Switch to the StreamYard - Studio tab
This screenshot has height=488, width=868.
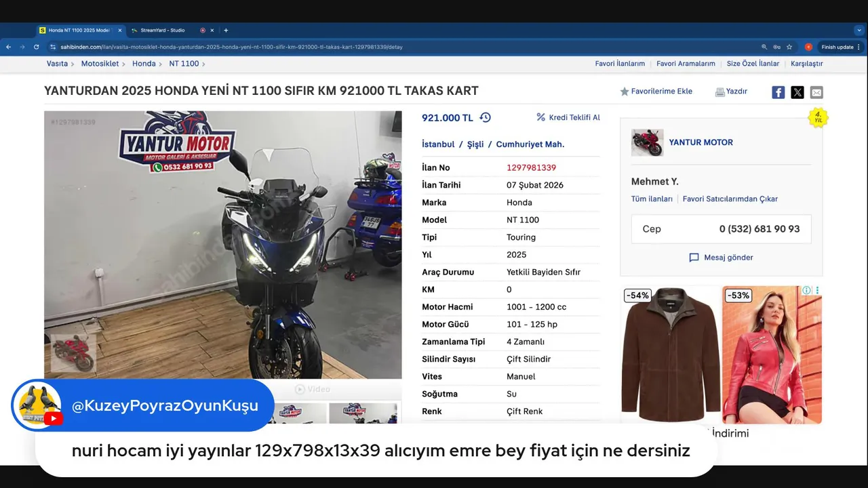click(x=161, y=30)
